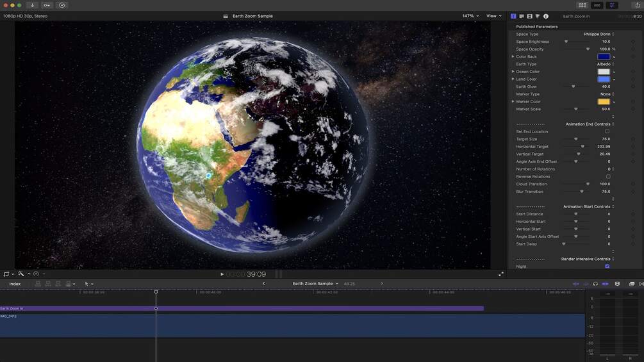Click the Horizontal Target value 202.99
This screenshot has width=644, height=362.
[x=604, y=147]
